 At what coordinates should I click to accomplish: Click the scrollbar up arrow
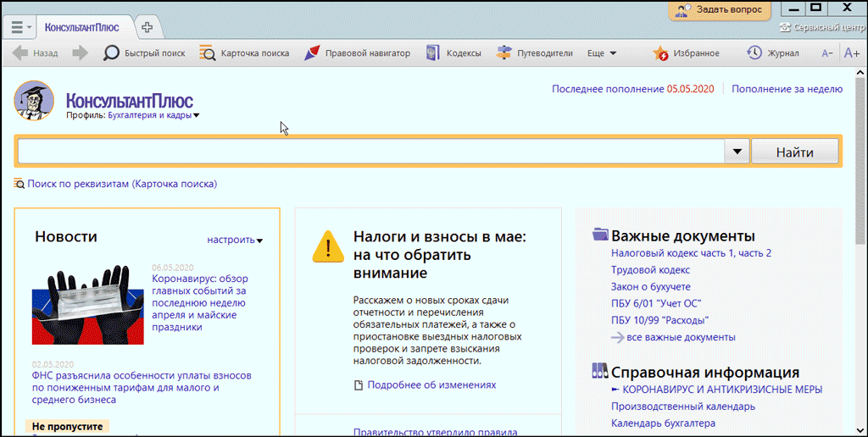coord(860,74)
